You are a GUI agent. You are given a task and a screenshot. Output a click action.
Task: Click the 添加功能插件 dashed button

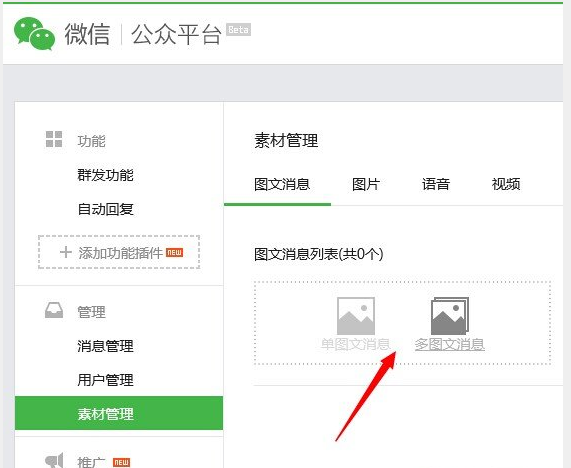click(119, 252)
